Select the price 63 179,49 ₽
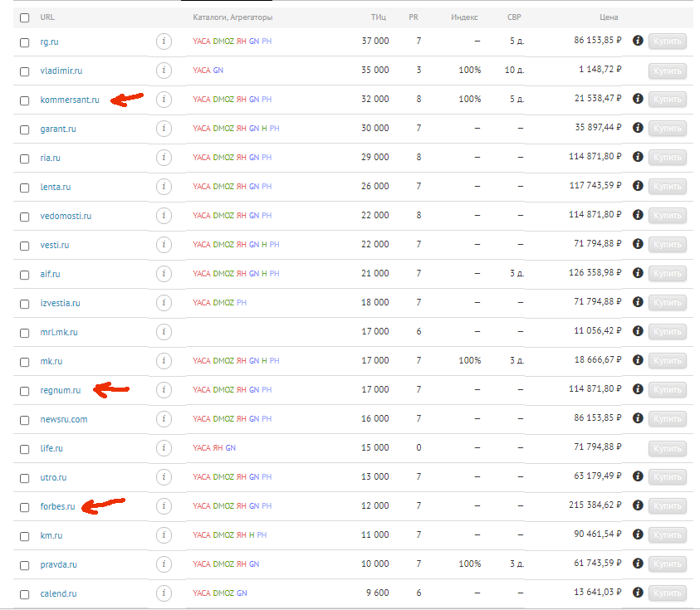 tap(598, 476)
